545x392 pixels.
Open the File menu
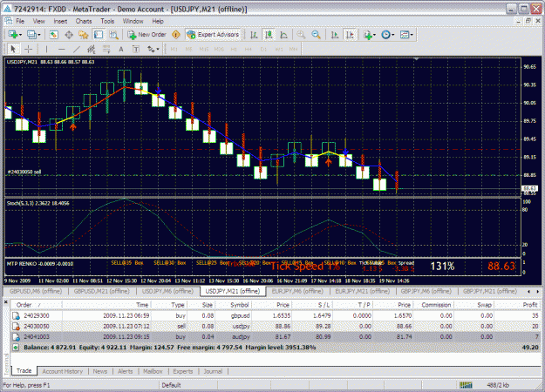(x=20, y=21)
